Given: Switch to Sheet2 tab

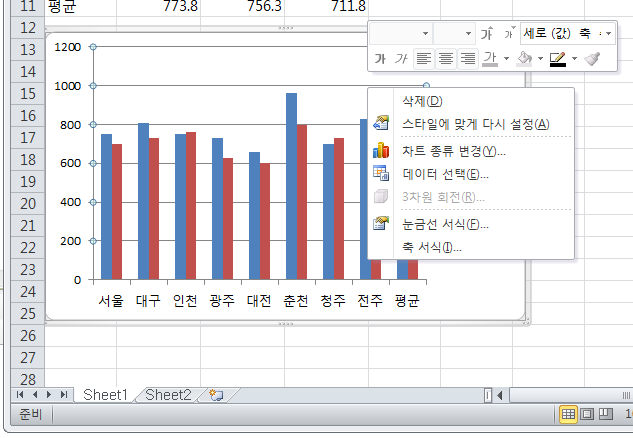Looking at the screenshot, I should click(x=167, y=395).
